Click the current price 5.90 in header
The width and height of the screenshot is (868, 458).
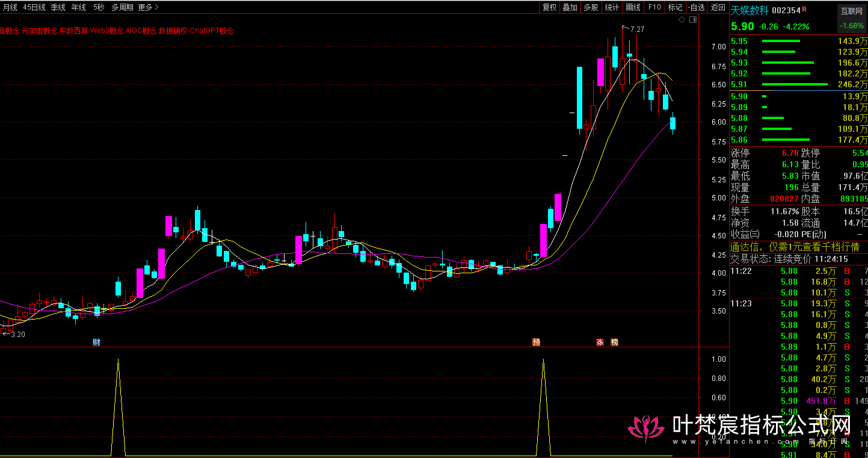742,26
